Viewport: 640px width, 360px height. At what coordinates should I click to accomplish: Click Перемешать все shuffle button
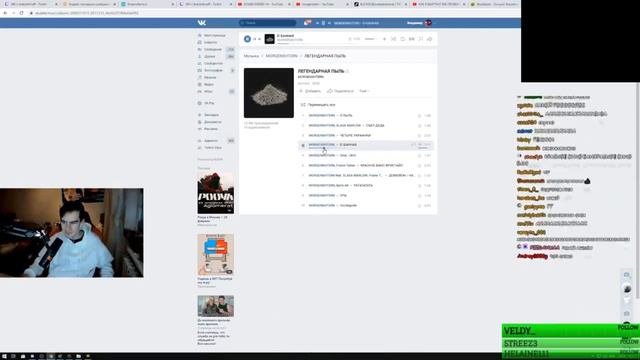(318, 105)
